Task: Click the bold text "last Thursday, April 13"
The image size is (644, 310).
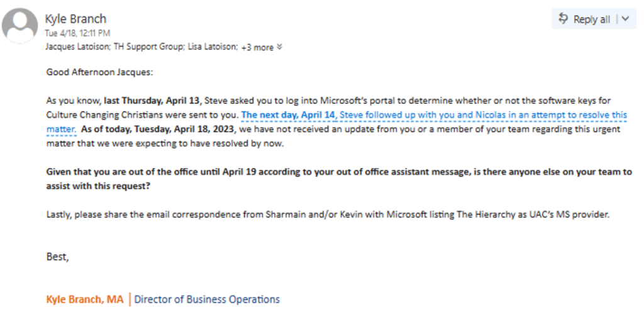Action: coord(152,101)
